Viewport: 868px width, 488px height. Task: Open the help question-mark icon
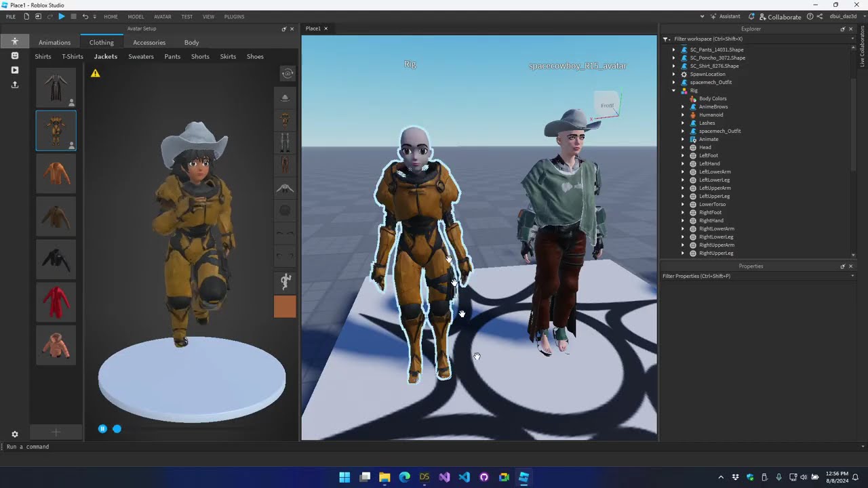click(810, 16)
